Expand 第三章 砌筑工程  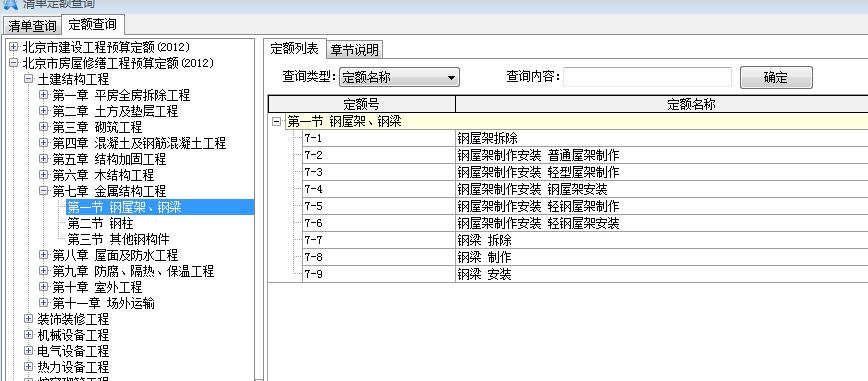[44, 127]
